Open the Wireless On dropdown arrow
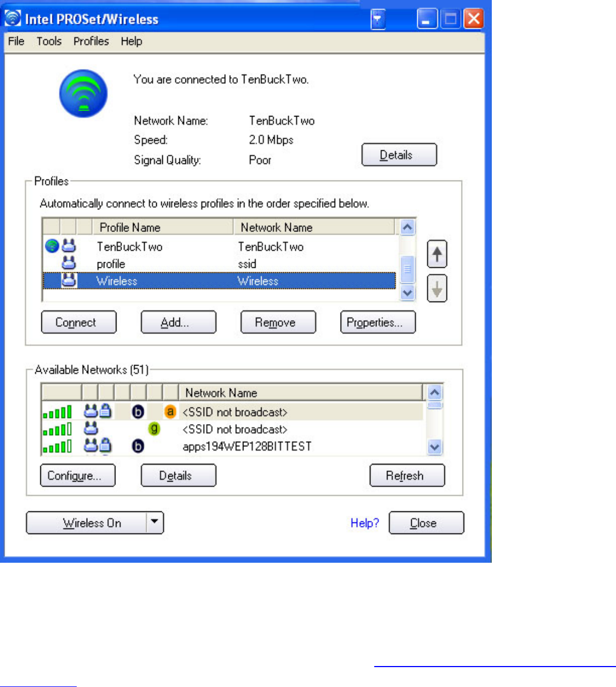The width and height of the screenshot is (616, 687). [155, 522]
